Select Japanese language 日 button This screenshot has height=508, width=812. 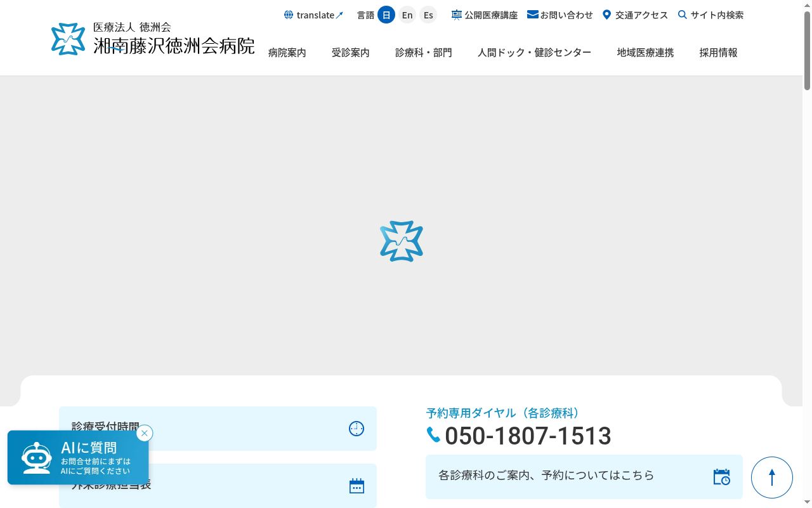386,15
